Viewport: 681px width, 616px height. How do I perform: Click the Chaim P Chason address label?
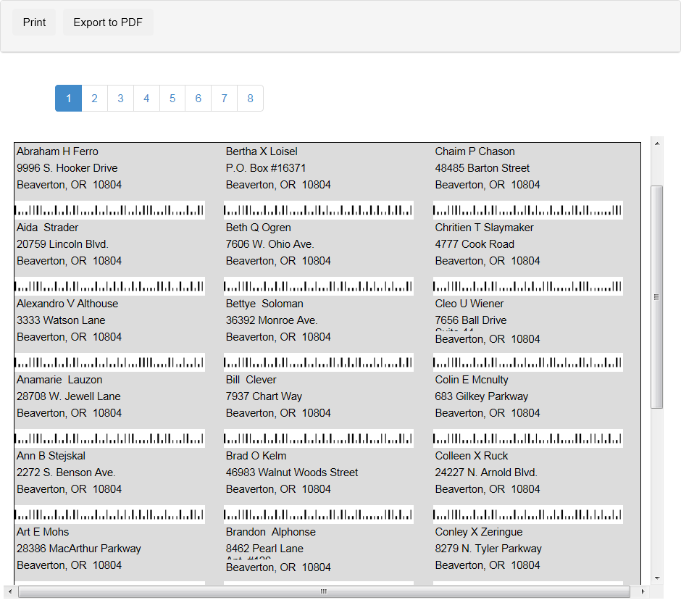475,151
